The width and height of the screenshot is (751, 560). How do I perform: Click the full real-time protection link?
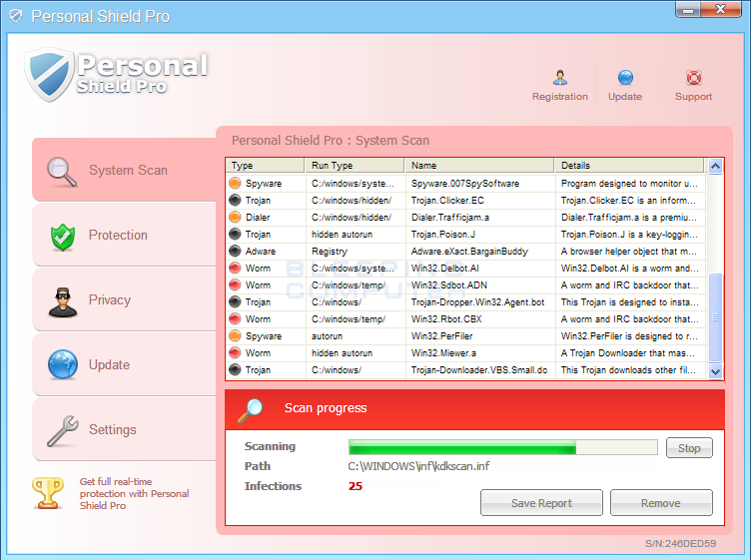click(x=134, y=493)
